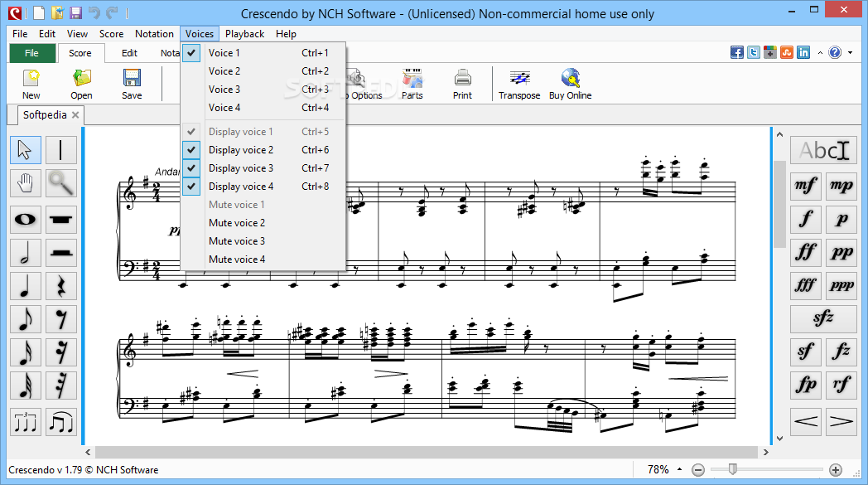Click Buy Online
868x485 pixels.
[x=570, y=85]
